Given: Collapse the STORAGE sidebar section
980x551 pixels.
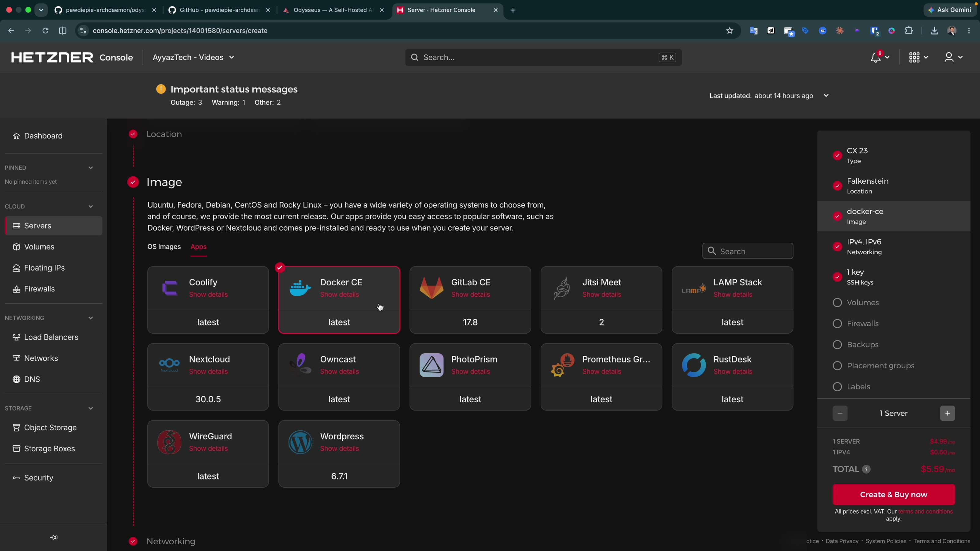Looking at the screenshot, I should point(91,408).
